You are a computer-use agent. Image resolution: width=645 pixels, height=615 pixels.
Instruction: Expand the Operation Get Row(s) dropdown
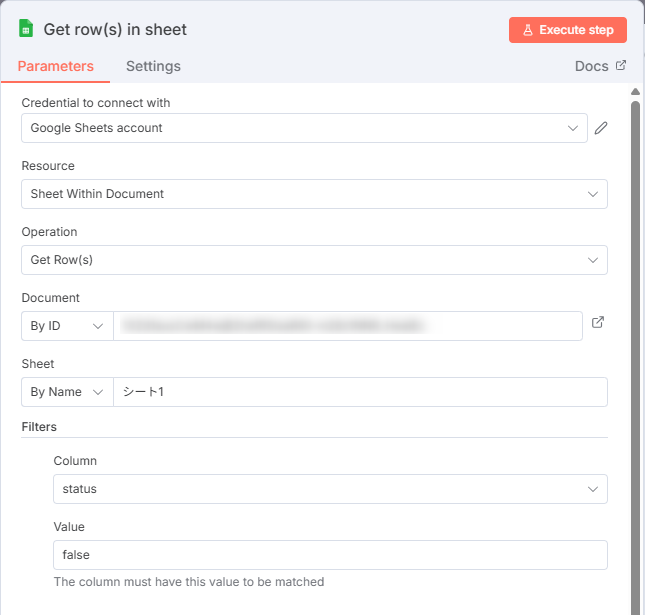pyautogui.click(x=314, y=260)
